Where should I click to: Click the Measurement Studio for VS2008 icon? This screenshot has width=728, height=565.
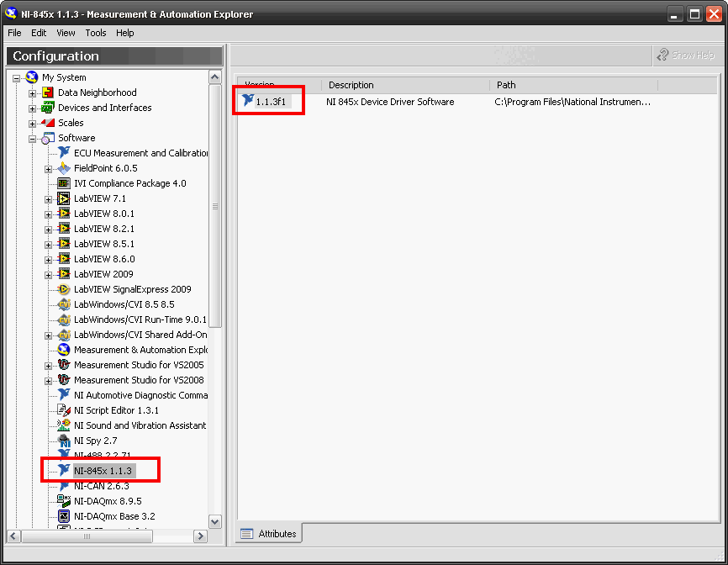coord(64,380)
